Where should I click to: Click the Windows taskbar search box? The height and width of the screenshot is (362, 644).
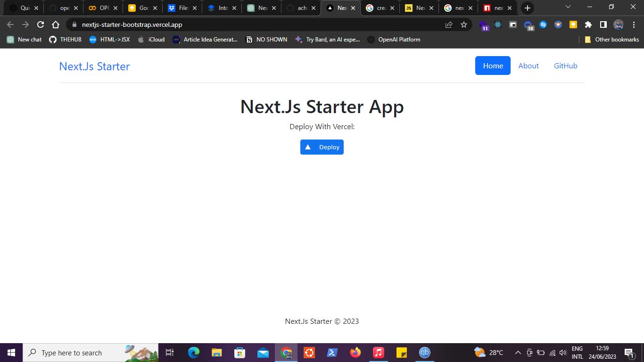(91, 353)
